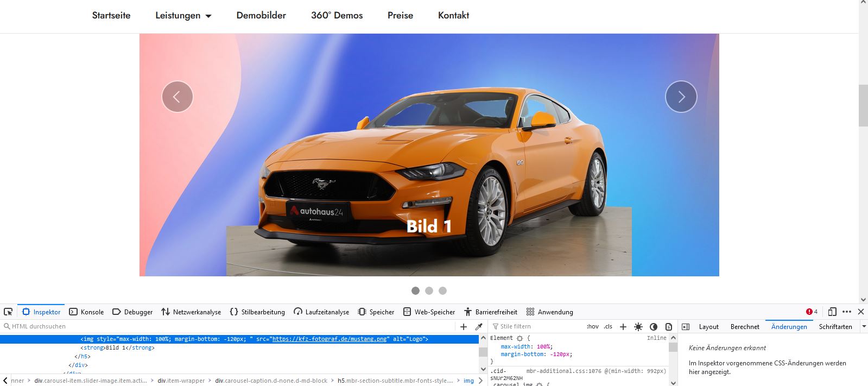Open the mustang.png src link
Image resolution: width=868 pixels, height=386 pixels.
[x=330, y=339]
